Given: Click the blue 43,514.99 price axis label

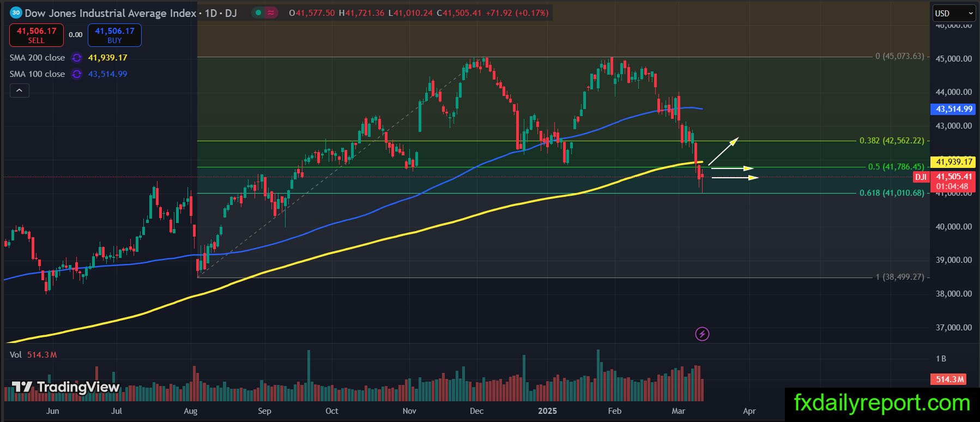Looking at the screenshot, I should pyautogui.click(x=954, y=109).
